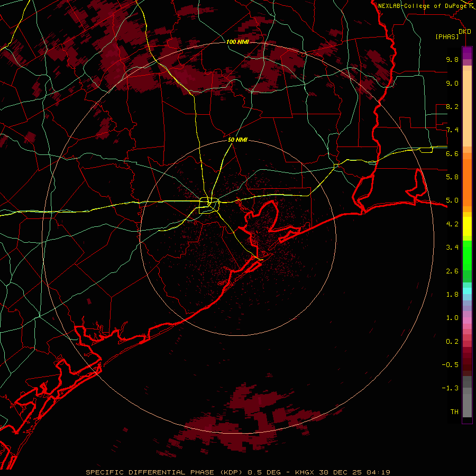Viewport: 476px width, 476px height.
Task: Click the NEXLAB-College of DuPage credit text
Action: [424, 6]
